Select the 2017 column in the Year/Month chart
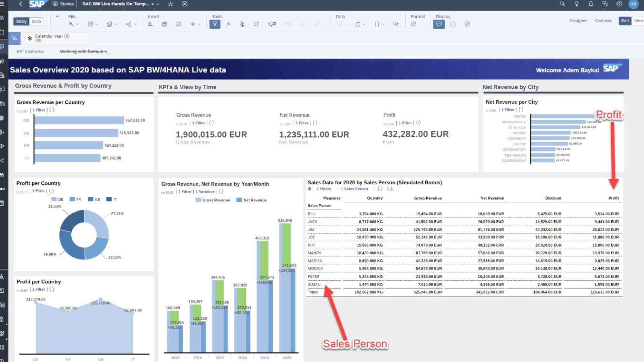This screenshot has width=644, height=362. tap(220, 316)
